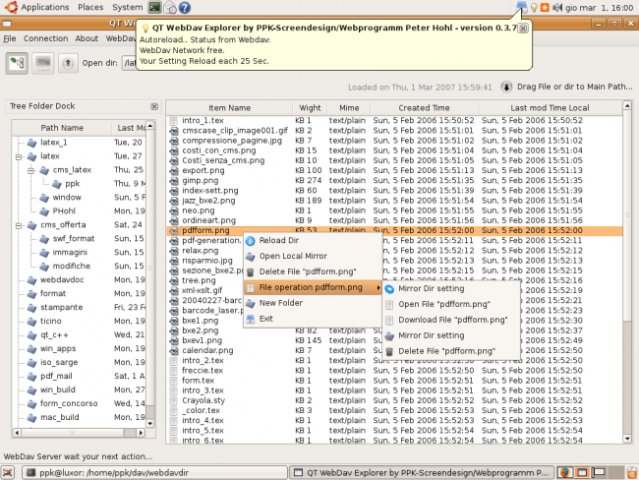Click the Ubuntu logo in Applications menu

click(11, 7)
